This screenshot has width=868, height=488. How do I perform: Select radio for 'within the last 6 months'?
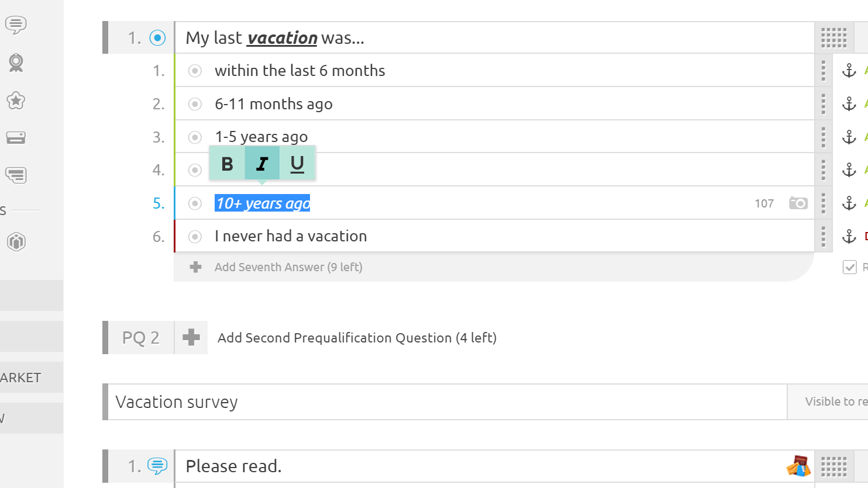(195, 71)
